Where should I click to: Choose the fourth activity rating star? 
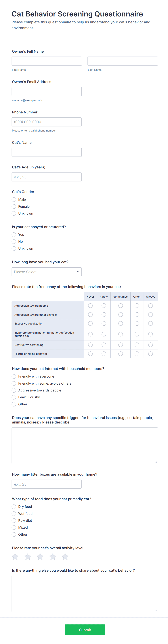tap(53, 557)
